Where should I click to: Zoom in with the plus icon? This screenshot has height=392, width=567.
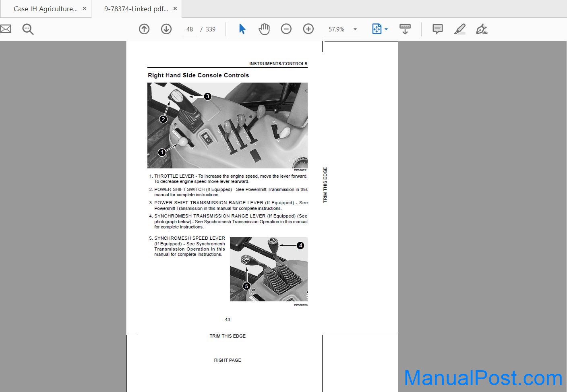pos(308,29)
